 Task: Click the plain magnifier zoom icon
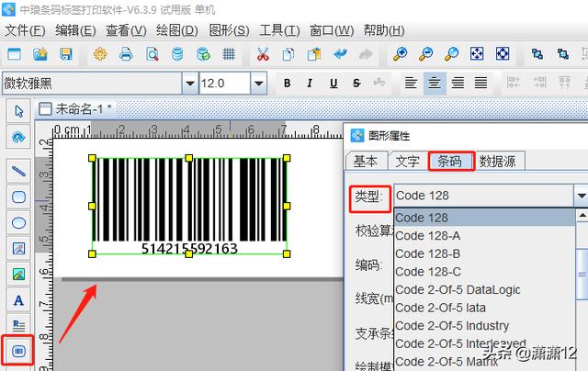[x=451, y=54]
